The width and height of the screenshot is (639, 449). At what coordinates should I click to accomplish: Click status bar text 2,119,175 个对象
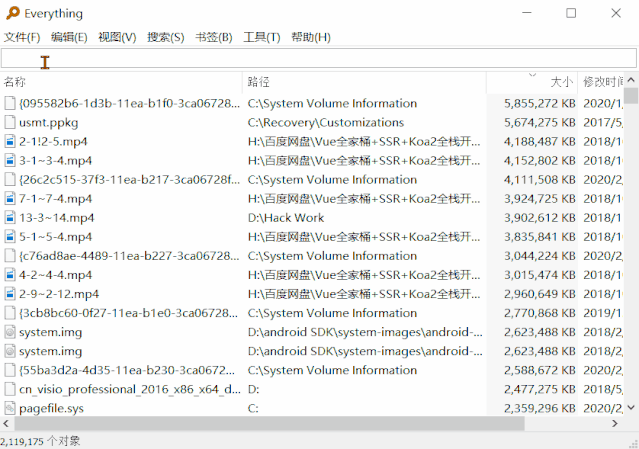click(x=40, y=441)
